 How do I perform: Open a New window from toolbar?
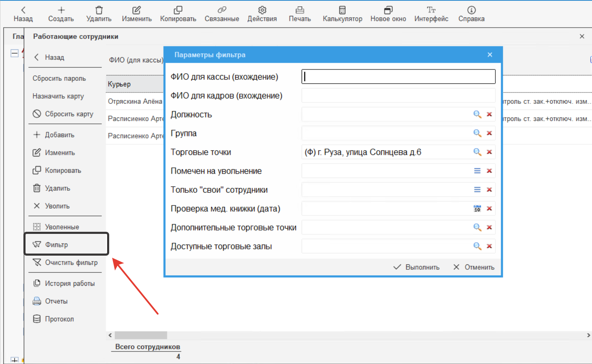(x=388, y=14)
